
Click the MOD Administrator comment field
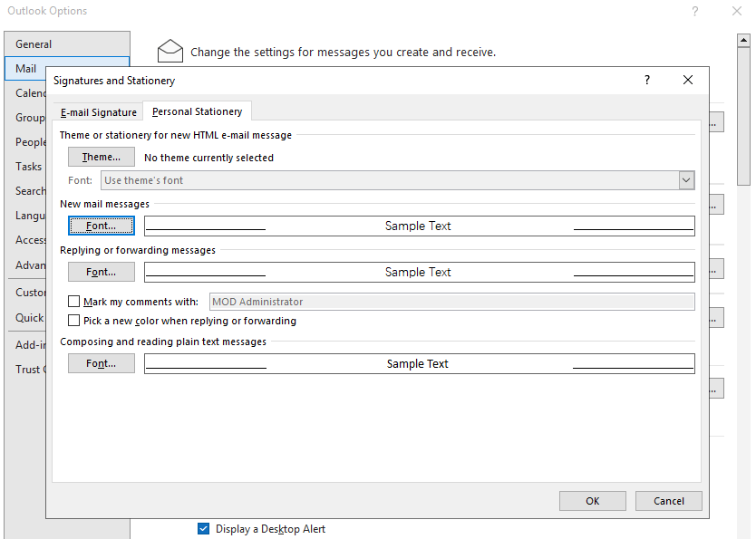pyautogui.click(x=451, y=302)
